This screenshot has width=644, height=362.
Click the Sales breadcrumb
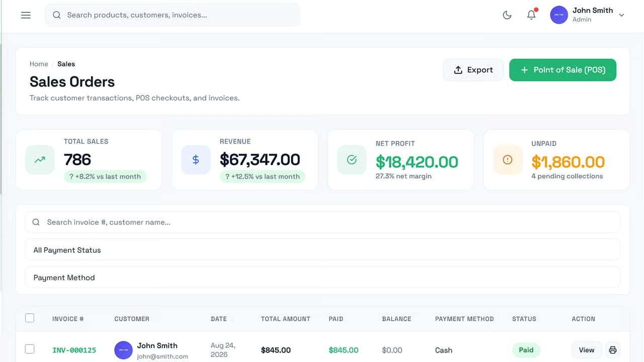(66, 64)
